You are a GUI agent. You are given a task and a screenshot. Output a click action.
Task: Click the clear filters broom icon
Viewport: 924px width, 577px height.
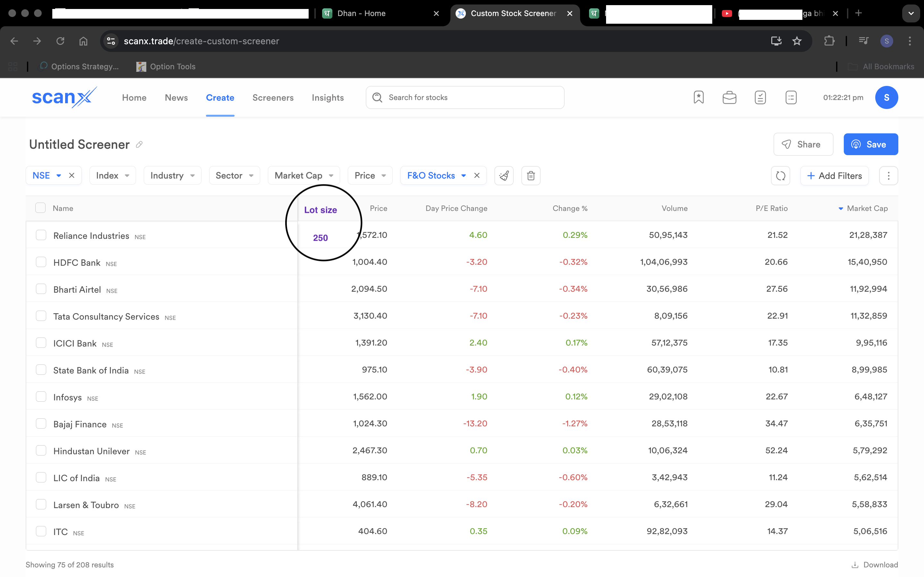click(x=504, y=176)
